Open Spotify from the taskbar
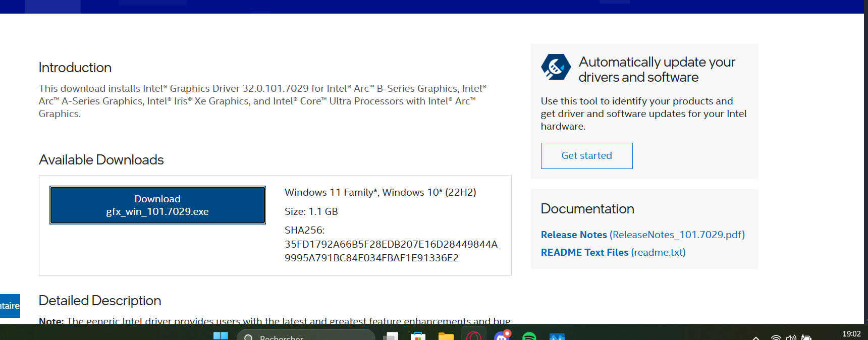This screenshot has width=868, height=340. tap(529, 336)
